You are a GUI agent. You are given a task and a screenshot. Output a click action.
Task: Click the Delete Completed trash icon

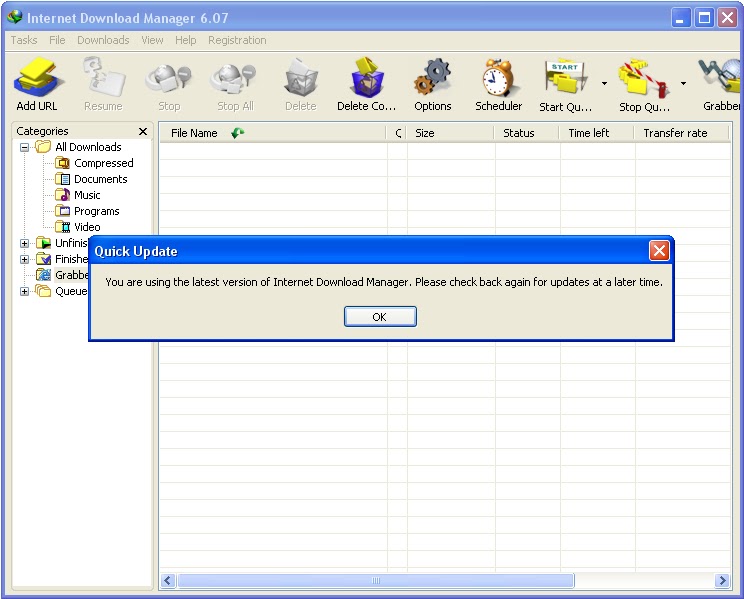point(366,77)
